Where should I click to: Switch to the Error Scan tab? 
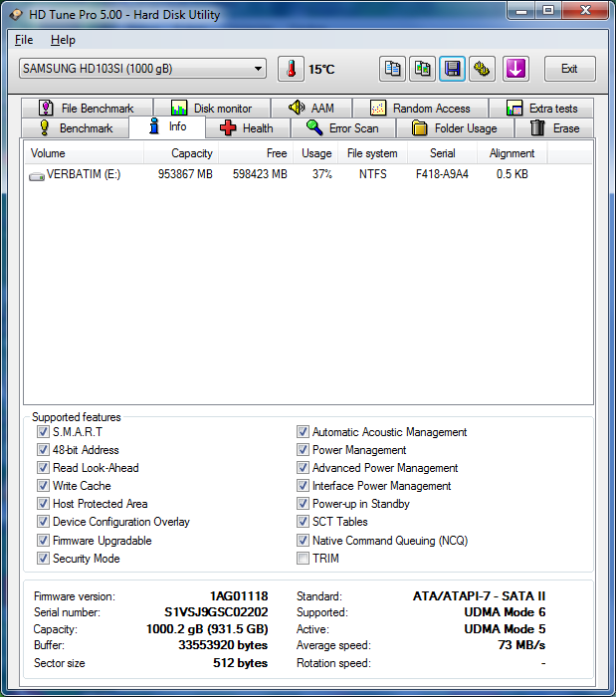coord(342,128)
